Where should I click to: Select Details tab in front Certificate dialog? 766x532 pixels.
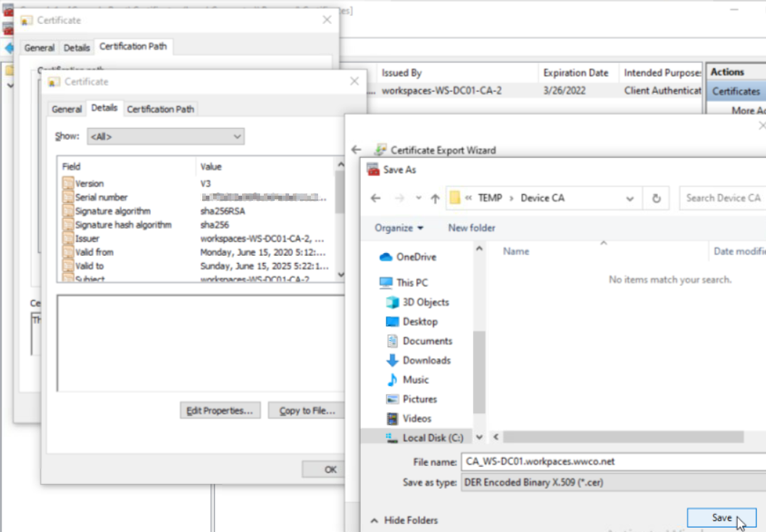104,108
